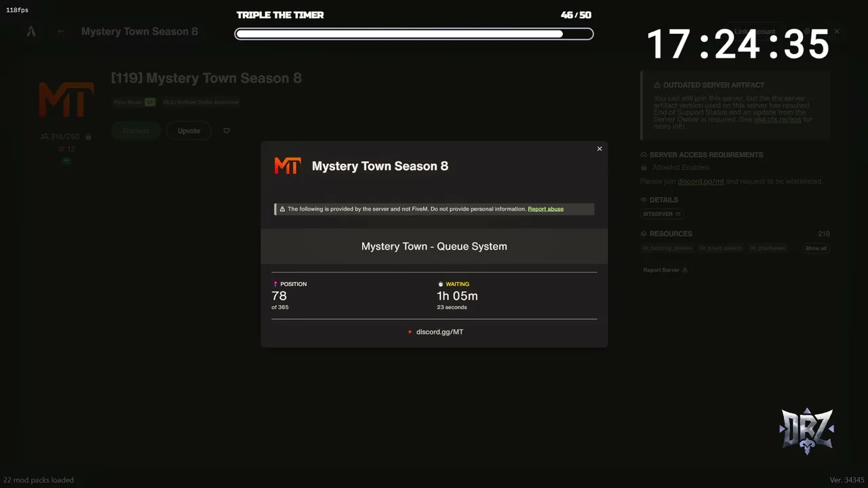Click the Resources count 218

pyautogui.click(x=824, y=234)
